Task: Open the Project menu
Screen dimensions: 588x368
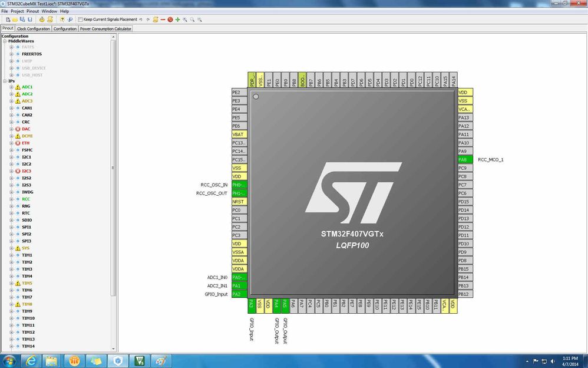Action: tap(17, 11)
